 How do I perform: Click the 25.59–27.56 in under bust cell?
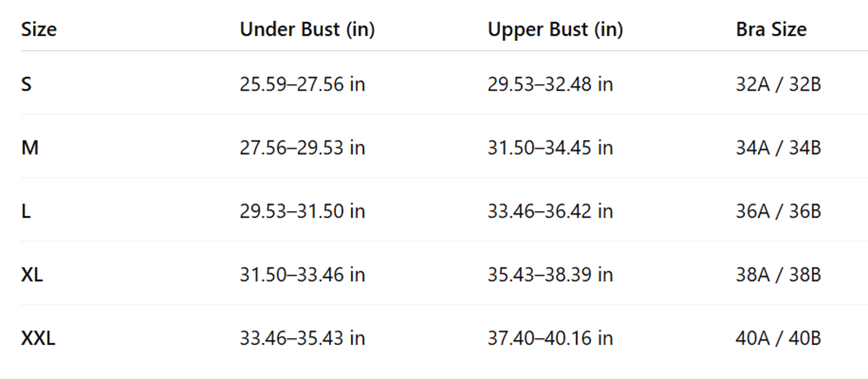point(302,84)
